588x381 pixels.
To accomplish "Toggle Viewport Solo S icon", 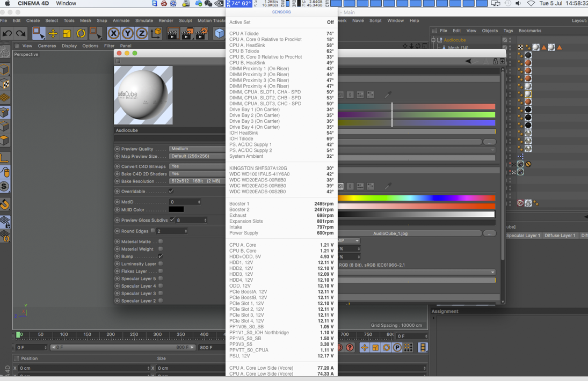I will click(4, 186).
